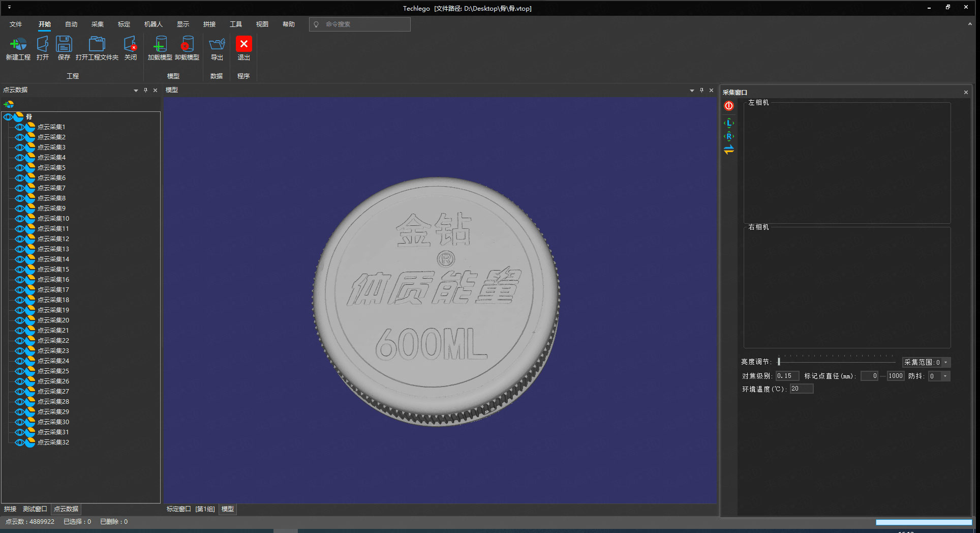This screenshot has height=533, width=980.
Task: Hide 点云采集5 using its eye icon
Action: click(x=20, y=168)
